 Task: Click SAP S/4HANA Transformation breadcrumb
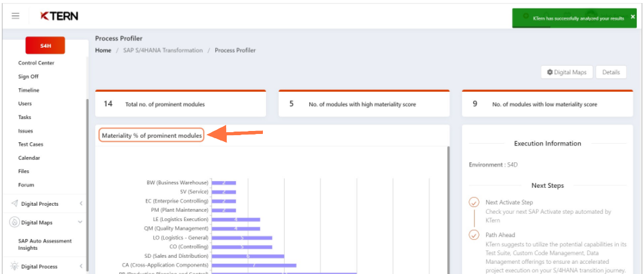163,50
